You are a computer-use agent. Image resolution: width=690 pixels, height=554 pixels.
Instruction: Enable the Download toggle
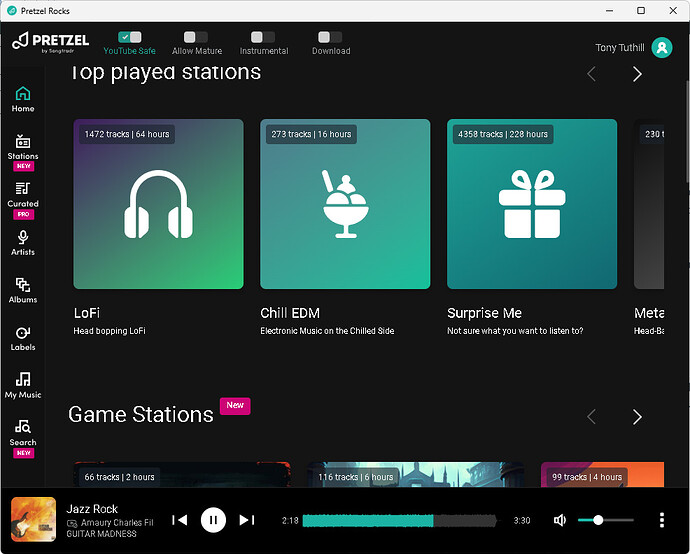click(330, 37)
